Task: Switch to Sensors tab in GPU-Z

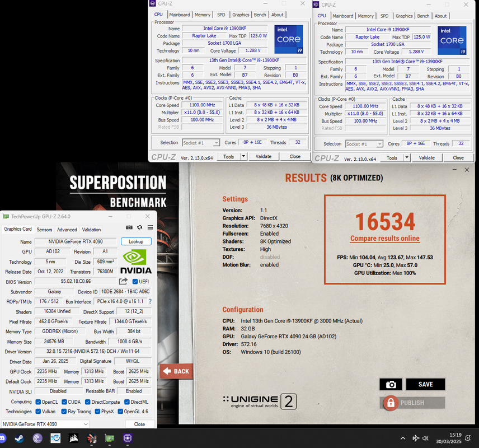Action: click(x=44, y=230)
